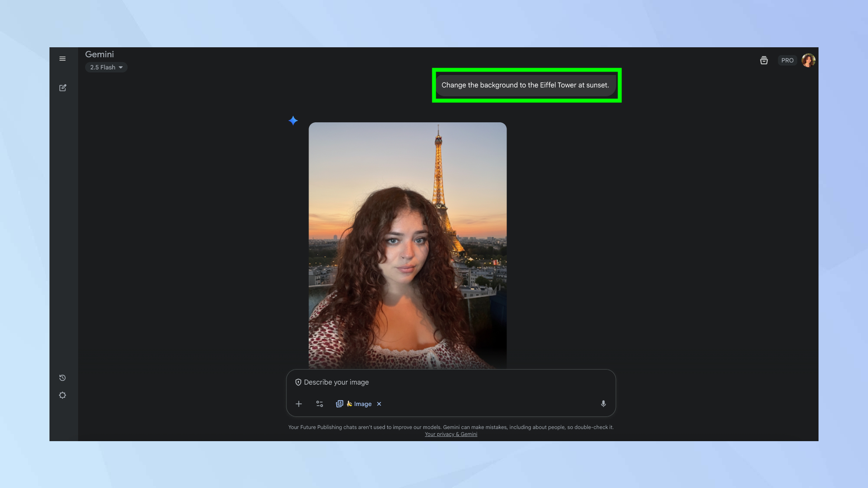Image resolution: width=868 pixels, height=488 pixels.
Task: Open the activity history icon in the sidebar
Action: coord(62,378)
